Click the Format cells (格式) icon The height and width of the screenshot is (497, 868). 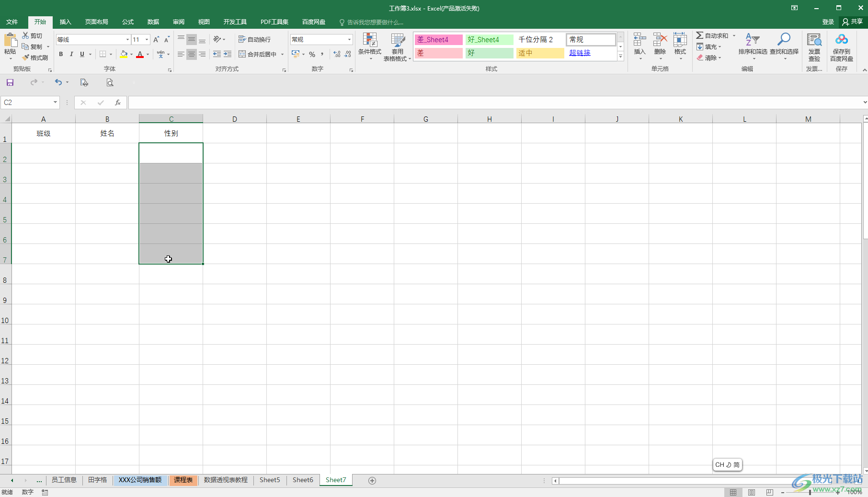[x=680, y=40]
